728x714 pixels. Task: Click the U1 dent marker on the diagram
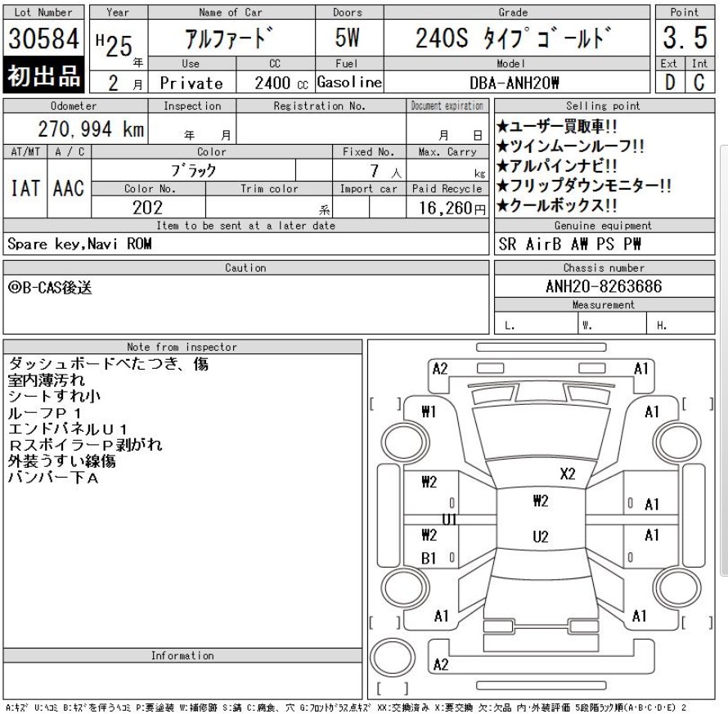coord(450,519)
